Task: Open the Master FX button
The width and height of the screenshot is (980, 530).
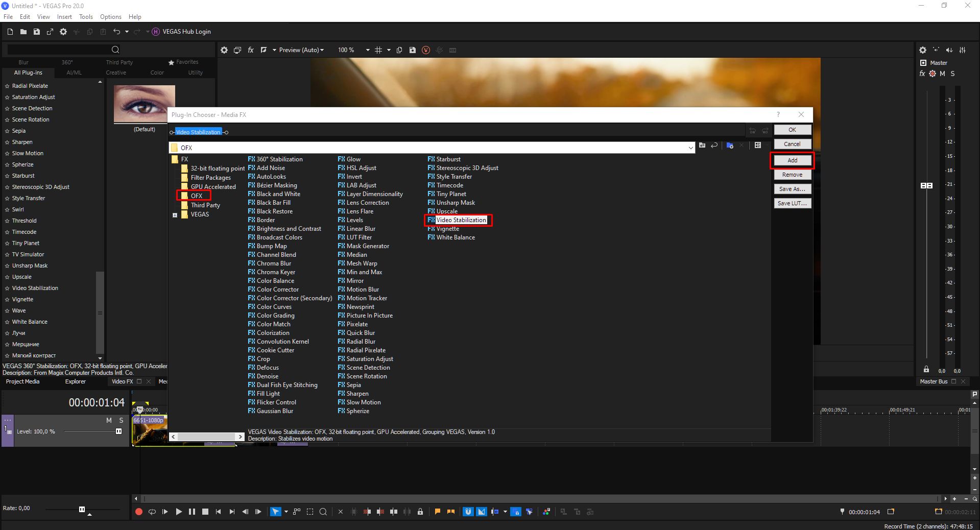Action: (922, 74)
